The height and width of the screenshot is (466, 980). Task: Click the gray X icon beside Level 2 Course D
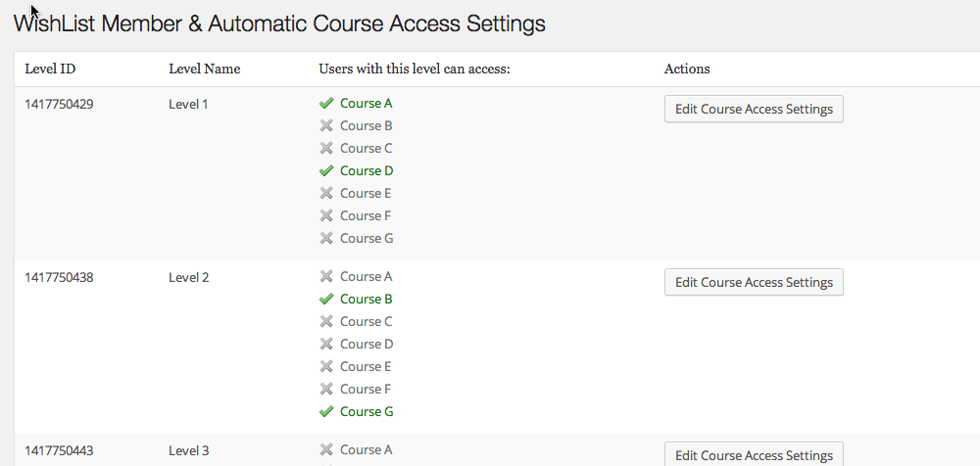pyautogui.click(x=326, y=344)
